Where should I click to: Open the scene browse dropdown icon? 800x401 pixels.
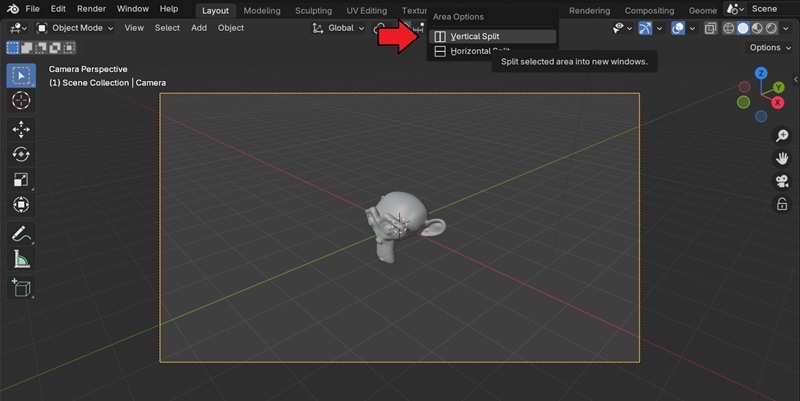coord(735,9)
